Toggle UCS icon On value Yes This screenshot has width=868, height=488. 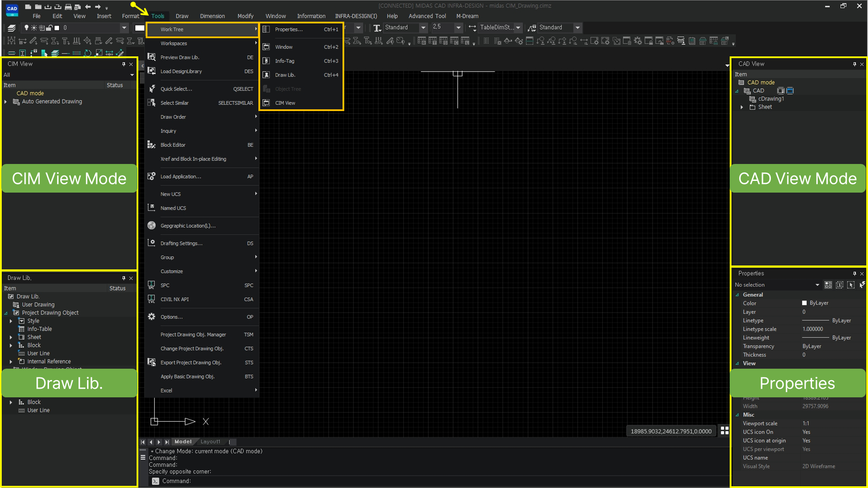pos(806,432)
